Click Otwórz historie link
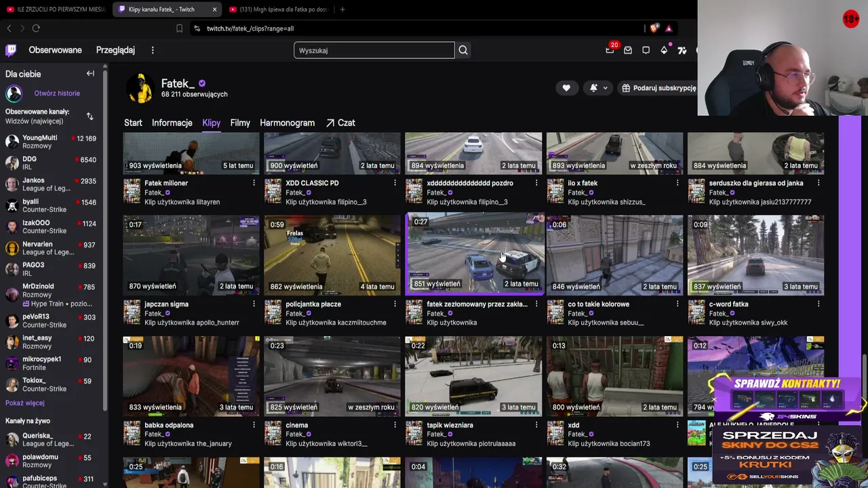 [x=57, y=94]
